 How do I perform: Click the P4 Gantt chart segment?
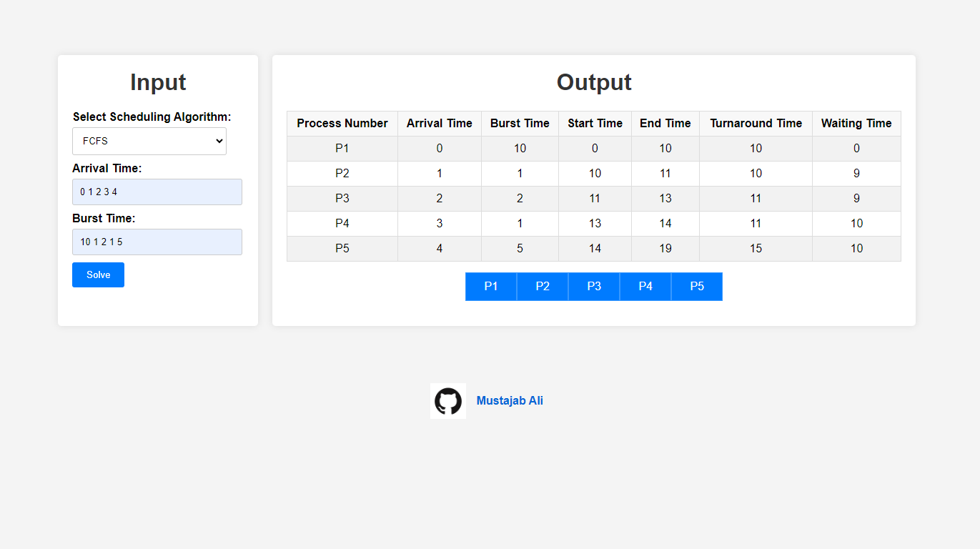tap(645, 287)
